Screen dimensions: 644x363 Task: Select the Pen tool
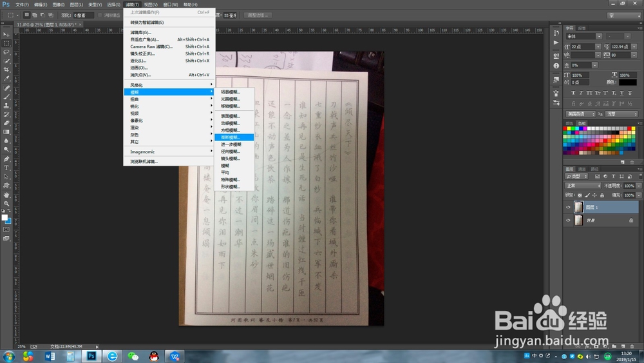[6, 159]
